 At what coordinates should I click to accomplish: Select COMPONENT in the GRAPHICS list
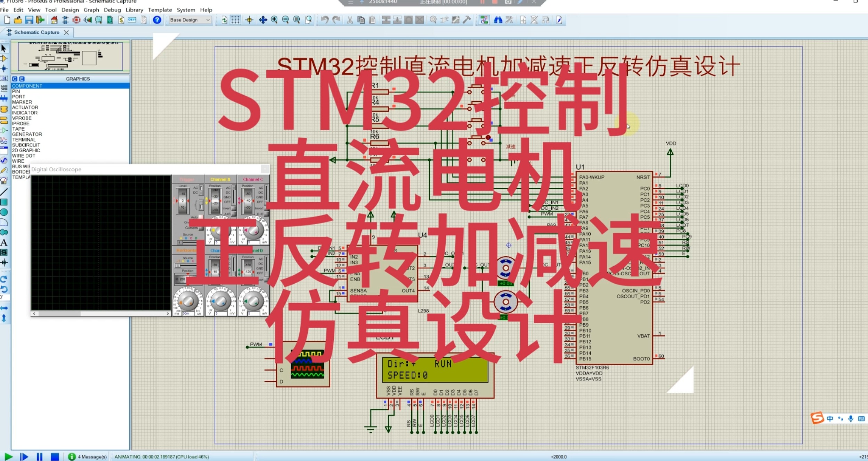click(x=70, y=86)
